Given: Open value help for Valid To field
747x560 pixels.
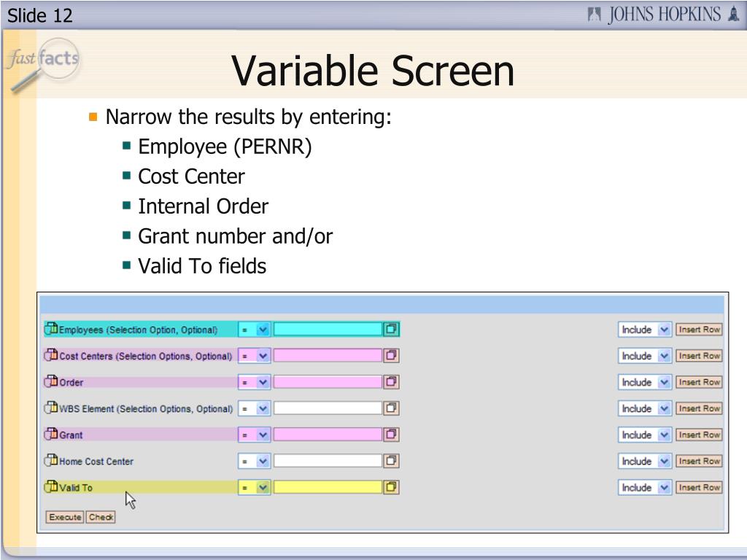Looking at the screenshot, I should [x=391, y=486].
